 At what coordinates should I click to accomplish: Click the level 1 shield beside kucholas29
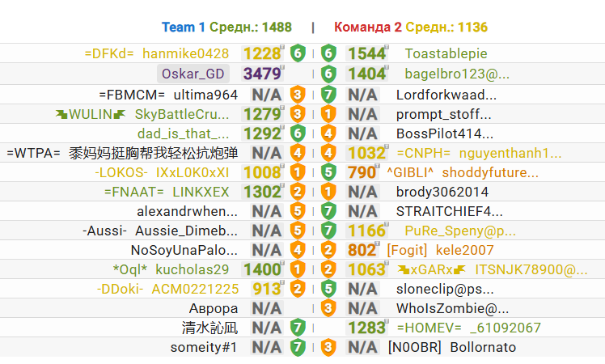[x=298, y=269]
